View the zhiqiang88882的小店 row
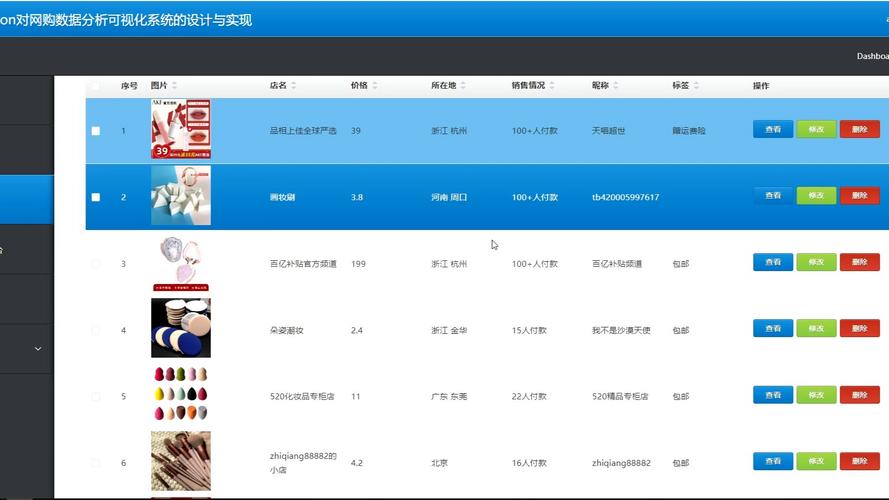Screen dimensions: 889x500 click(773, 461)
